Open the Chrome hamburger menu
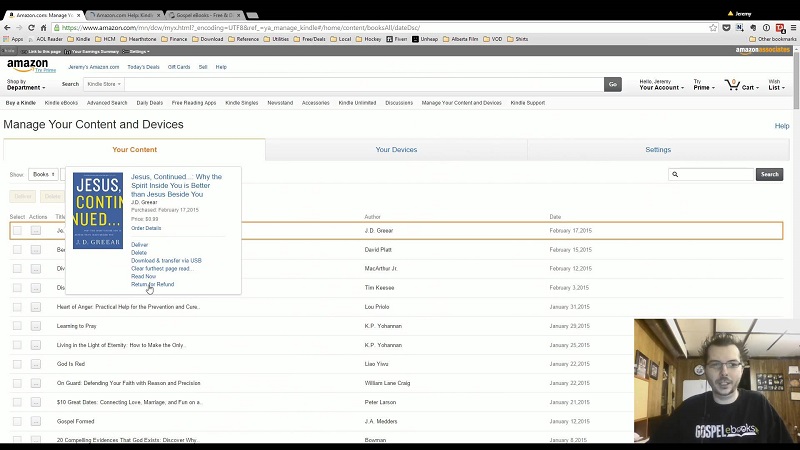The height and width of the screenshot is (450, 800). click(793, 28)
